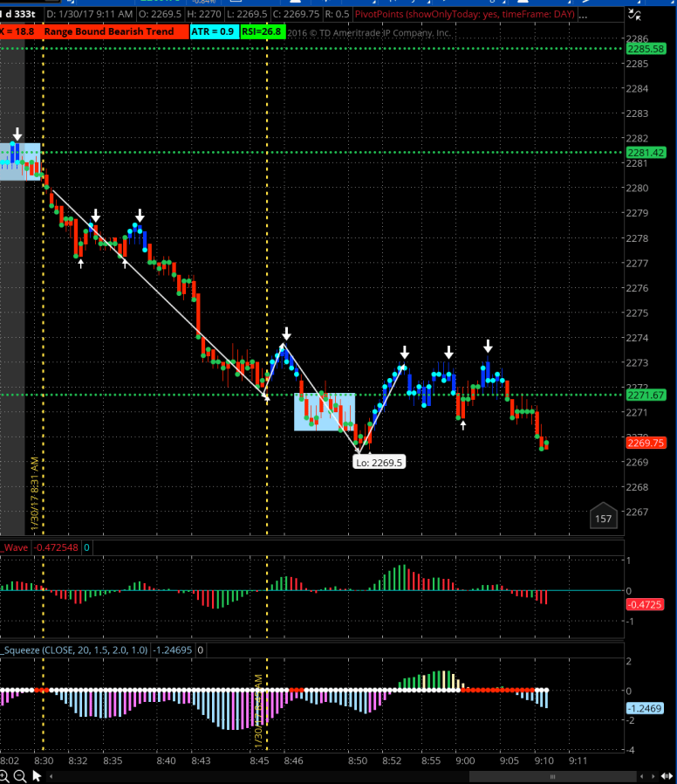
Task: Select the pointer cursor tool
Action: [37, 776]
